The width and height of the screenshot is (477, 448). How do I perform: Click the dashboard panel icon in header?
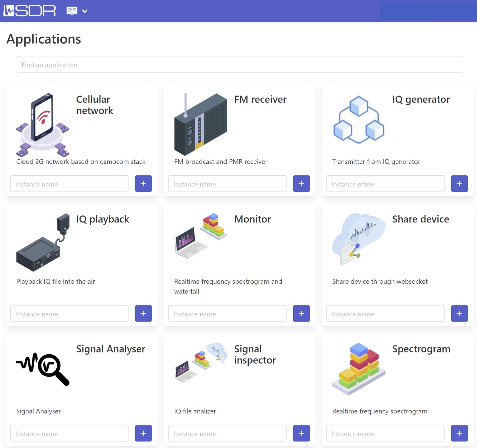[x=72, y=11]
